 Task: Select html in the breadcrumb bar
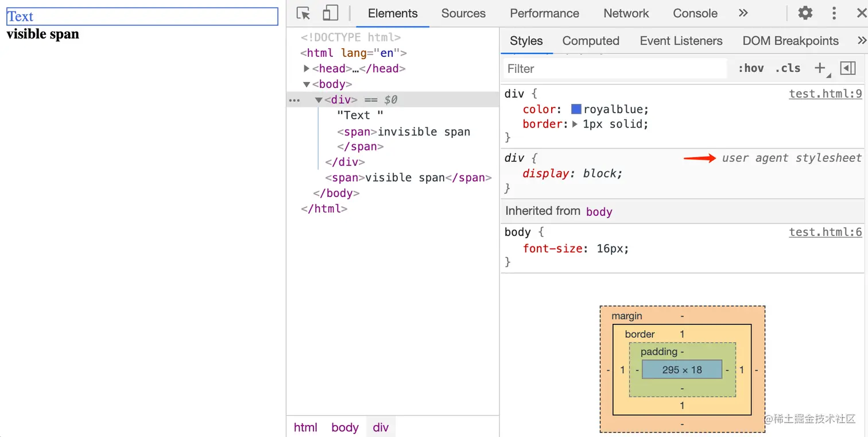(305, 427)
